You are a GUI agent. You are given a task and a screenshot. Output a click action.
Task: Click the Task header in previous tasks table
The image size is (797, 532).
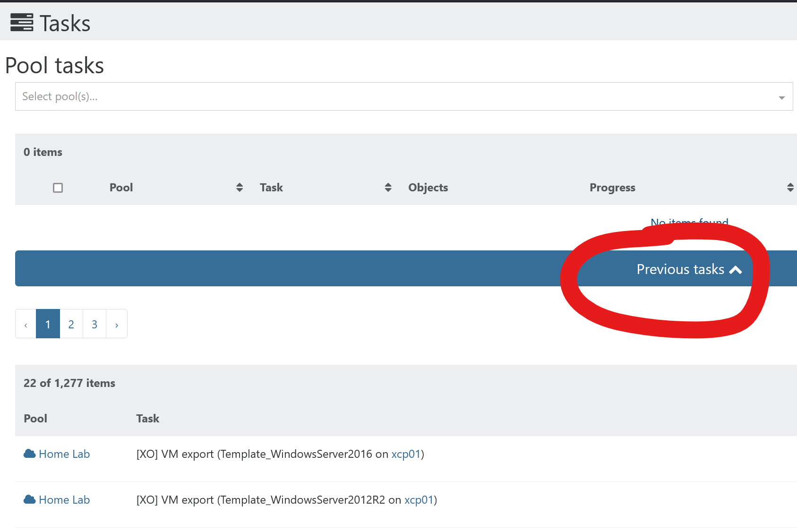pos(148,419)
